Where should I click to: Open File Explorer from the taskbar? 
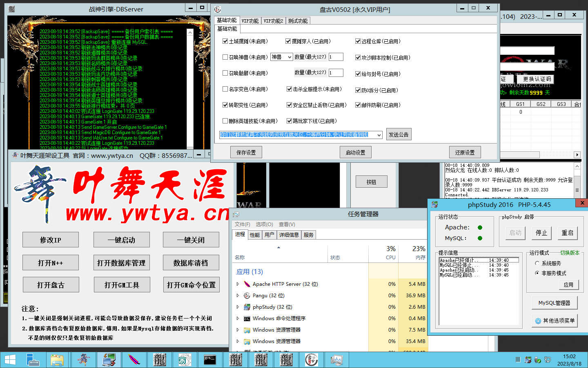[57, 360]
